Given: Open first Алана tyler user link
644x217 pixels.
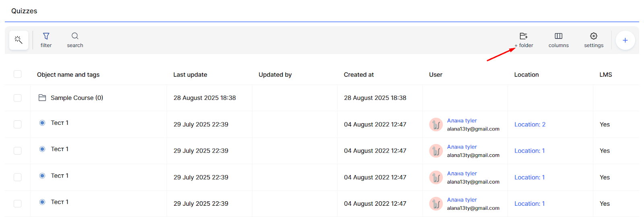Looking at the screenshot, I should (462, 120).
